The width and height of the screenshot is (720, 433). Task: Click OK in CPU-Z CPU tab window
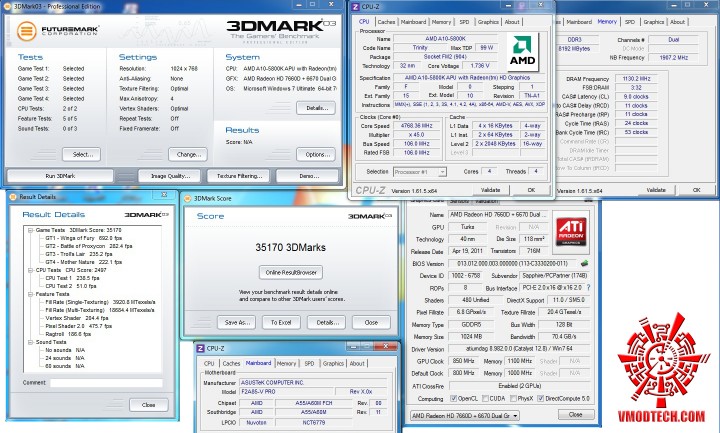(531, 190)
